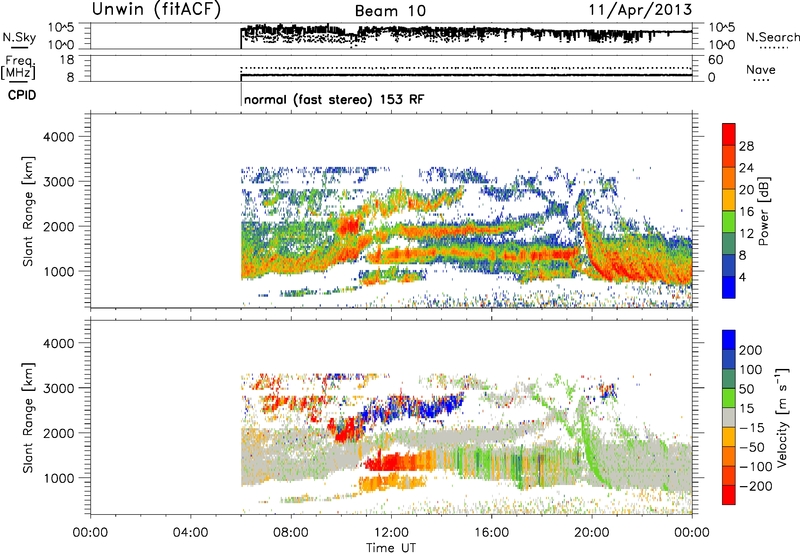Click the 'Beam 10' heading
This screenshot has width=800, height=554.
point(390,11)
